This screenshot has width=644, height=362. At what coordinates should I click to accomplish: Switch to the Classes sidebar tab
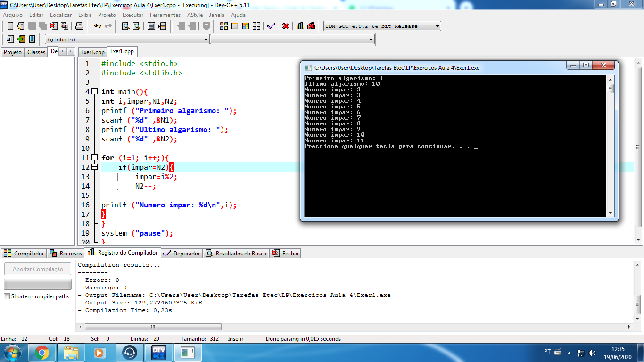click(x=36, y=52)
